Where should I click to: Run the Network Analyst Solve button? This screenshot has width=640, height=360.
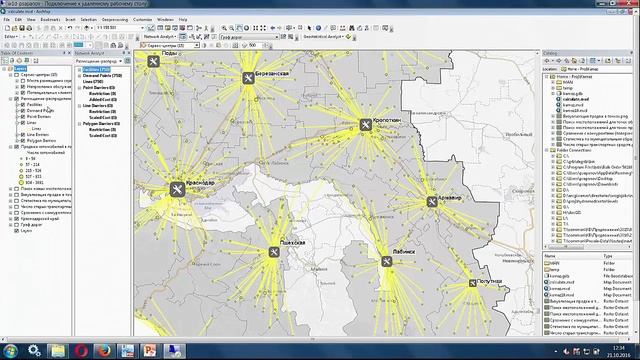pos(207,37)
